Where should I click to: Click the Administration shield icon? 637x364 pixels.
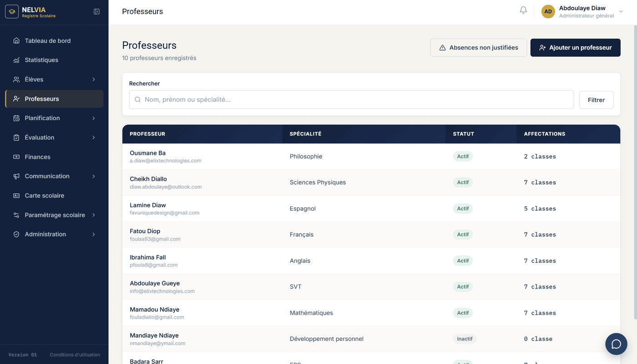tap(16, 234)
